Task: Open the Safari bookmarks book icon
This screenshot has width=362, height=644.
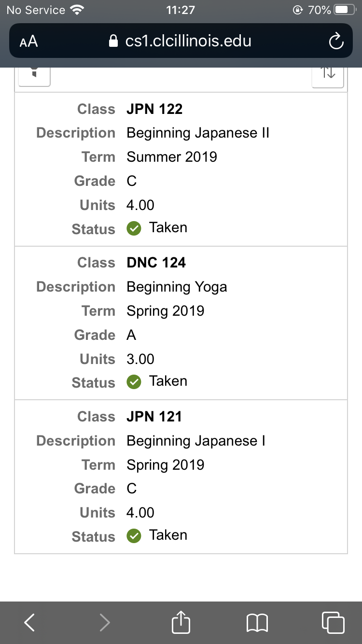Action: click(x=257, y=623)
